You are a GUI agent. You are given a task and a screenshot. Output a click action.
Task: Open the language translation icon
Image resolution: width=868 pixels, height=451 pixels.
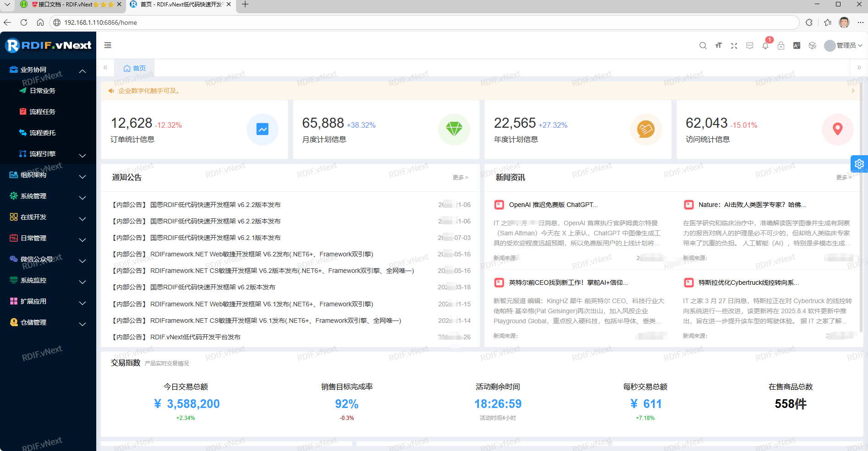coord(797,45)
